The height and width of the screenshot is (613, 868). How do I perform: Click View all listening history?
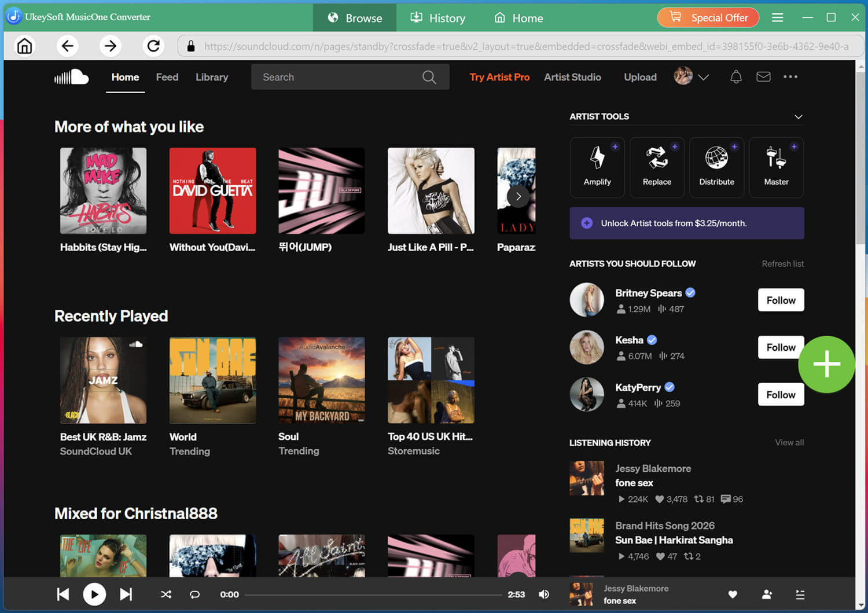pyautogui.click(x=789, y=442)
